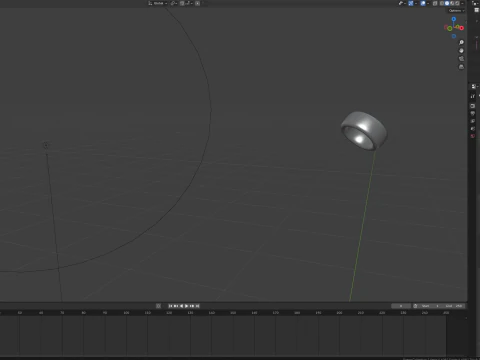The width and height of the screenshot is (480, 360).
Task: Click the zoom magnifier icon in viewport
Action: pyautogui.click(x=461, y=42)
